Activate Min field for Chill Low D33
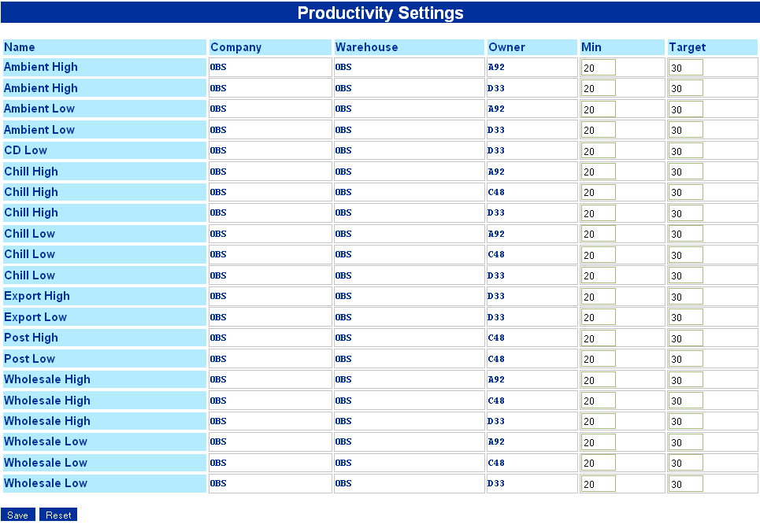Viewport: 760px width, 532px height. point(598,275)
